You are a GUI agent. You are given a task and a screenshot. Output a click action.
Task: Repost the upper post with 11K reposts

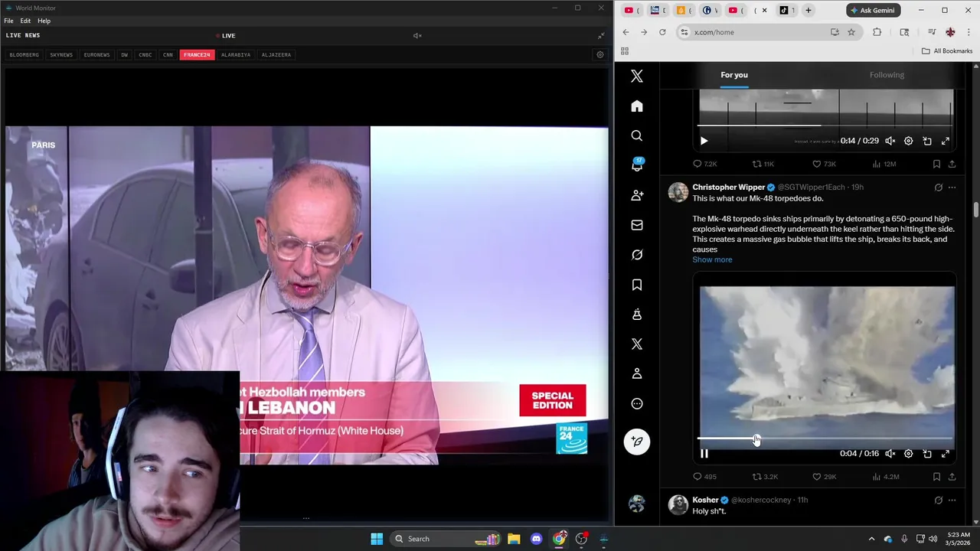pyautogui.click(x=763, y=164)
